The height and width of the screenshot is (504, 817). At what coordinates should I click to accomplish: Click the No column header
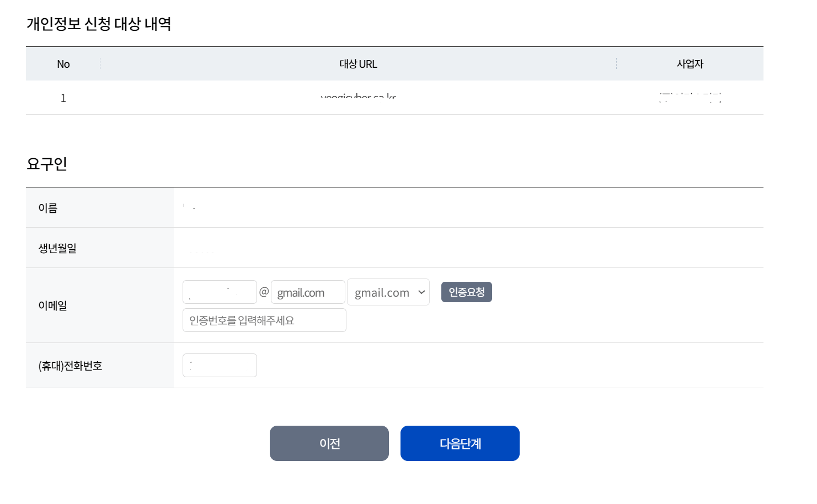click(63, 64)
